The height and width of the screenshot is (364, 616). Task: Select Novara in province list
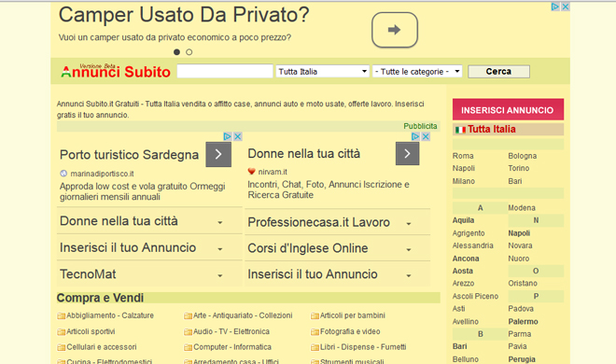tap(520, 245)
